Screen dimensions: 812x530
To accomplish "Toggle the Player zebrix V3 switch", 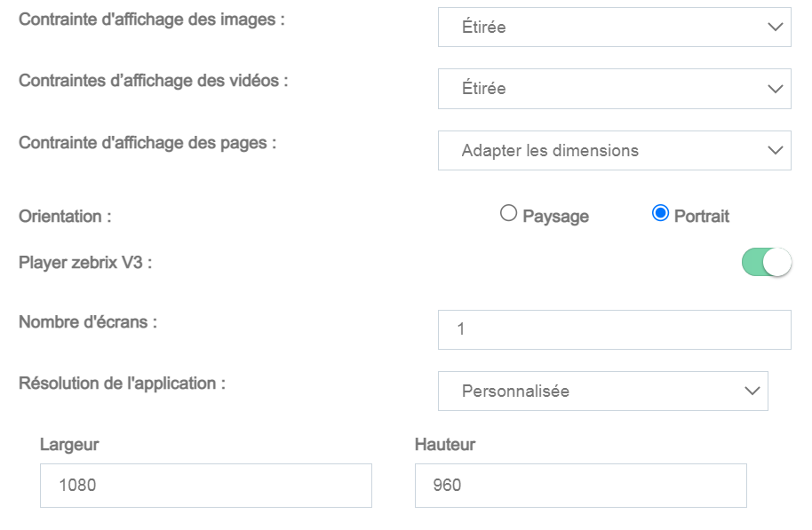I will 766,262.
